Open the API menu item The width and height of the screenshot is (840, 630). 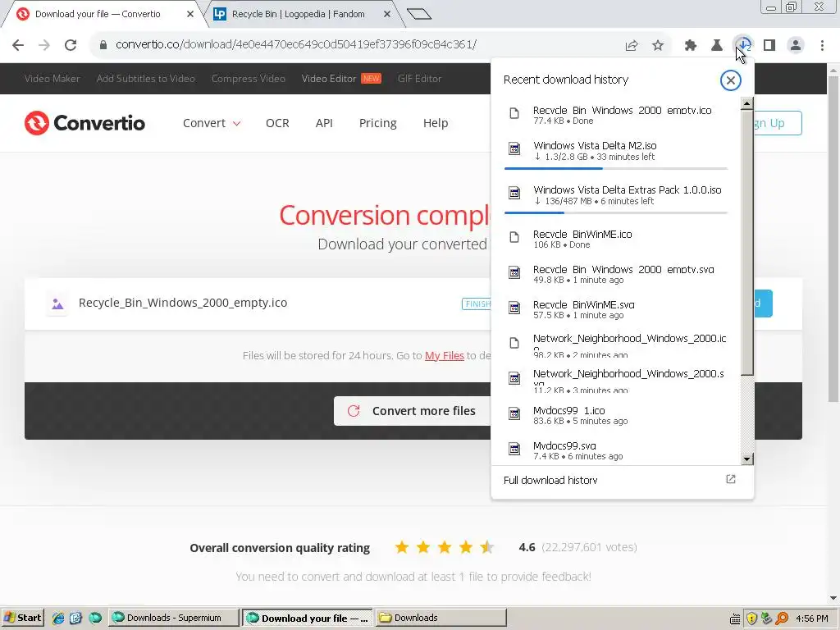point(324,123)
